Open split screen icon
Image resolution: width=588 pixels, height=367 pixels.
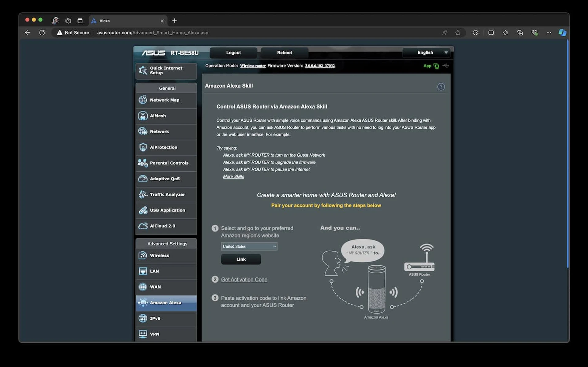coord(491,32)
